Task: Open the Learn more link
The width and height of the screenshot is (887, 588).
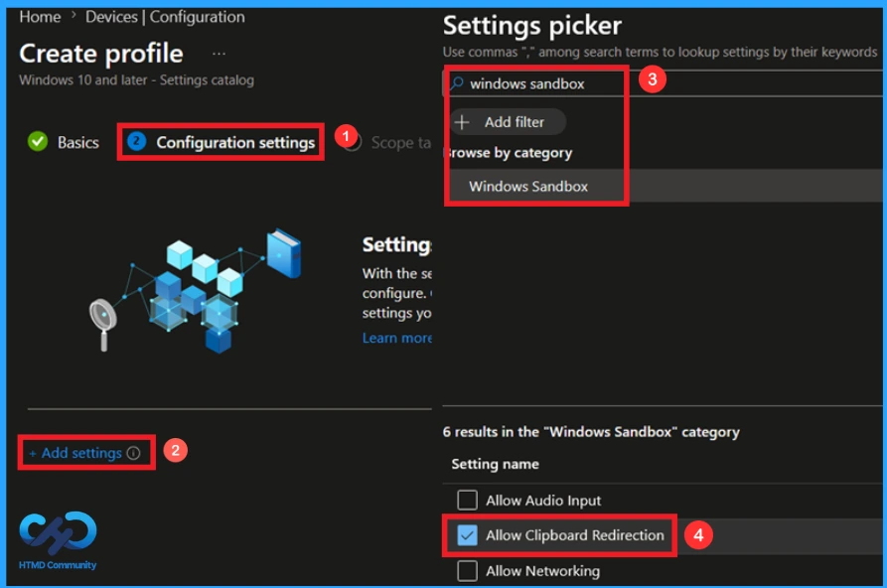Action: point(397,338)
